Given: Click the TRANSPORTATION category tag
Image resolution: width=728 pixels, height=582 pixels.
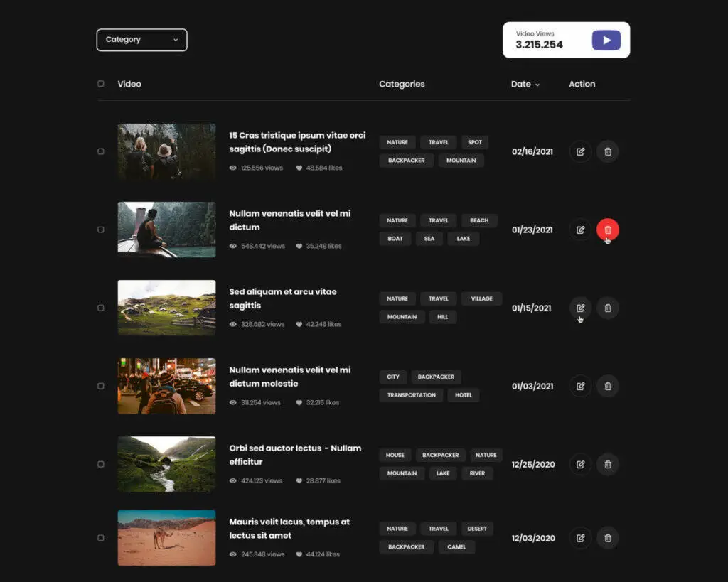Looking at the screenshot, I should point(412,395).
